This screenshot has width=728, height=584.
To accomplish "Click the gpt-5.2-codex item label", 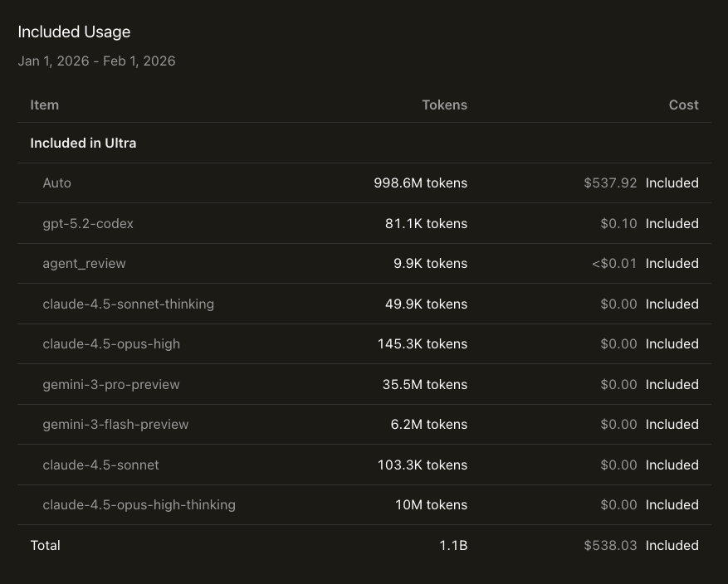I will pos(87,223).
